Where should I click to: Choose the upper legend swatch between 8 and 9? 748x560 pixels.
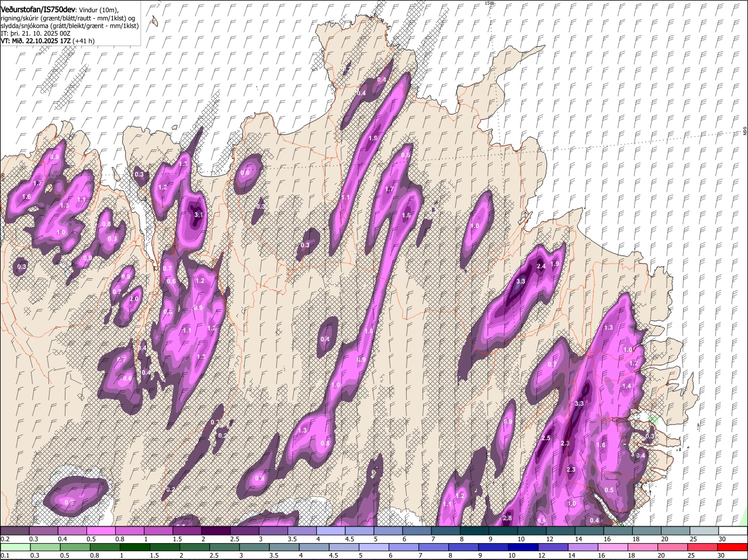pyautogui.click(x=474, y=530)
